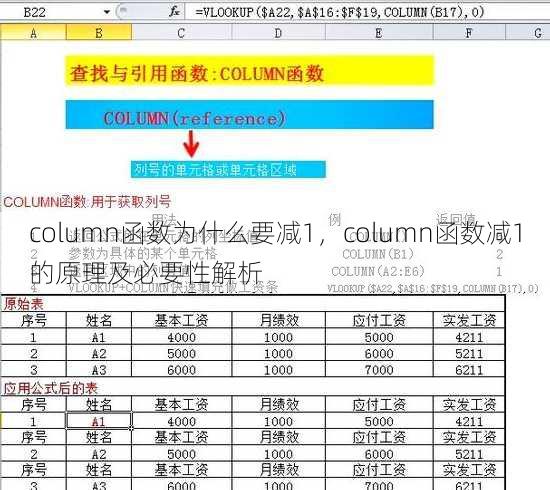Screen dimensions: 550x490
Task: Click the example cell "COLUMN(A2:E6)"
Action: click(x=378, y=271)
